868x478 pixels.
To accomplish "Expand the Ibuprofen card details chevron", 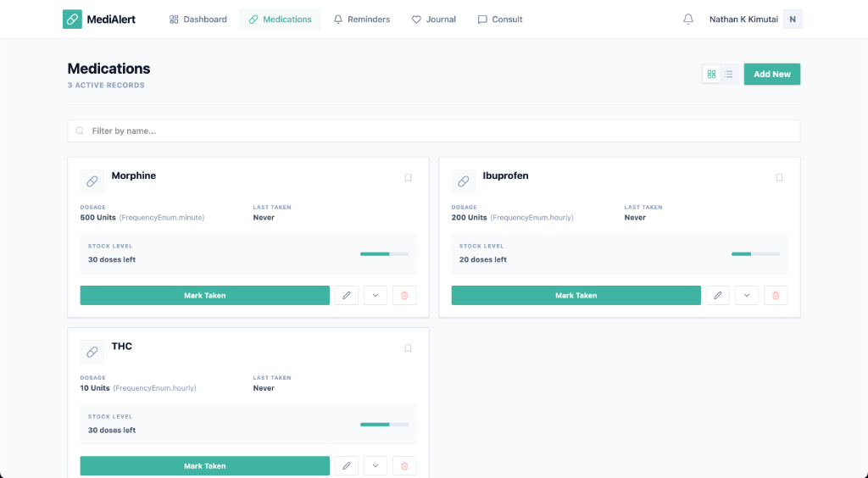I will click(x=747, y=295).
